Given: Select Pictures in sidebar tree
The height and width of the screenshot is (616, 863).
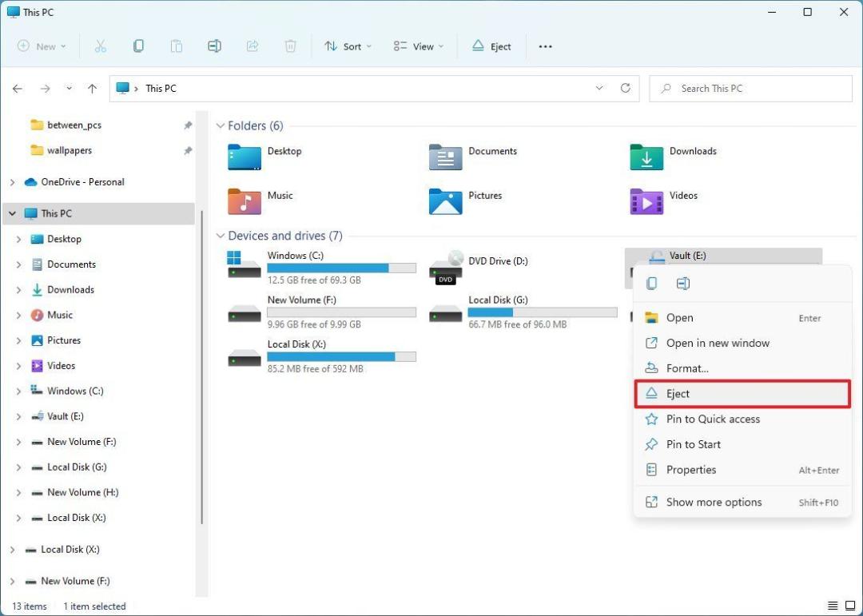Looking at the screenshot, I should (x=64, y=340).
